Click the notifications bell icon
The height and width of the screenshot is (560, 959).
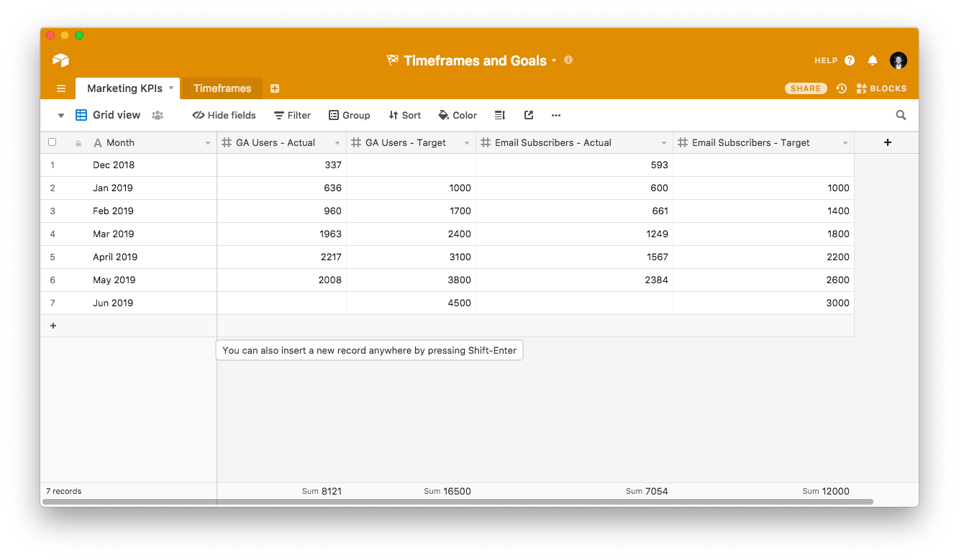(x=873, y=60)
